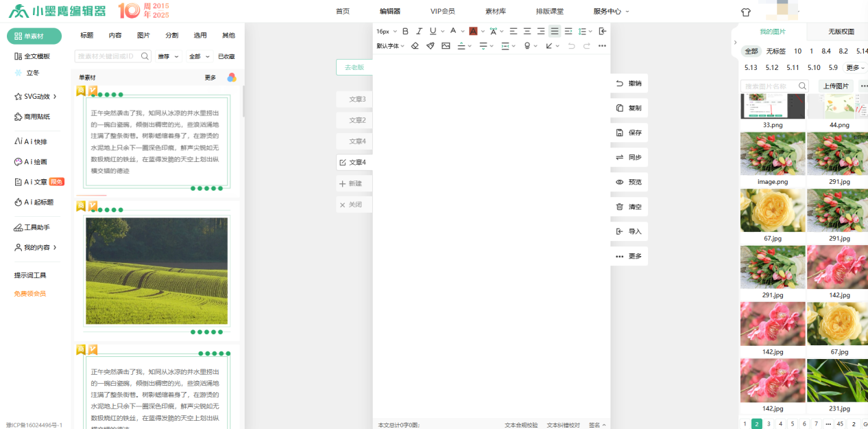Toggle bold text formatting

[405, 31]
